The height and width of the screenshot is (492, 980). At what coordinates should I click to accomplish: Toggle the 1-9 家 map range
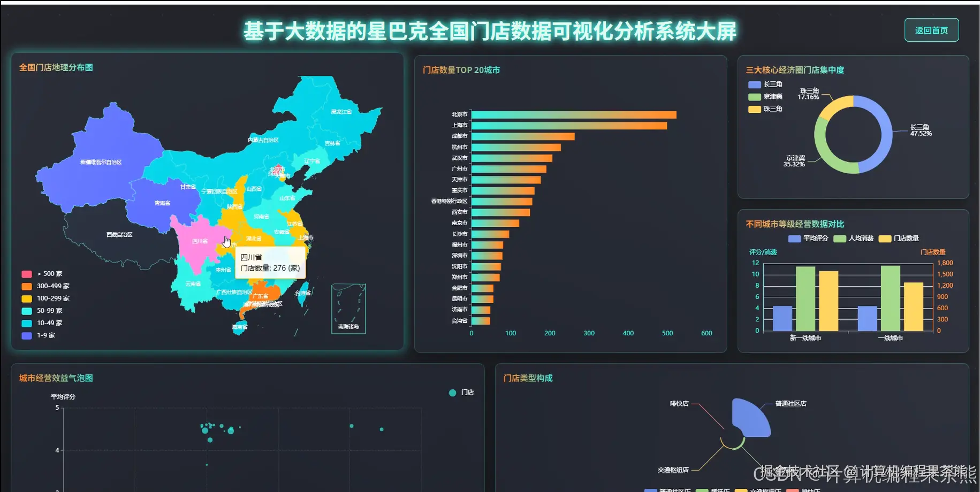(39, 335)
